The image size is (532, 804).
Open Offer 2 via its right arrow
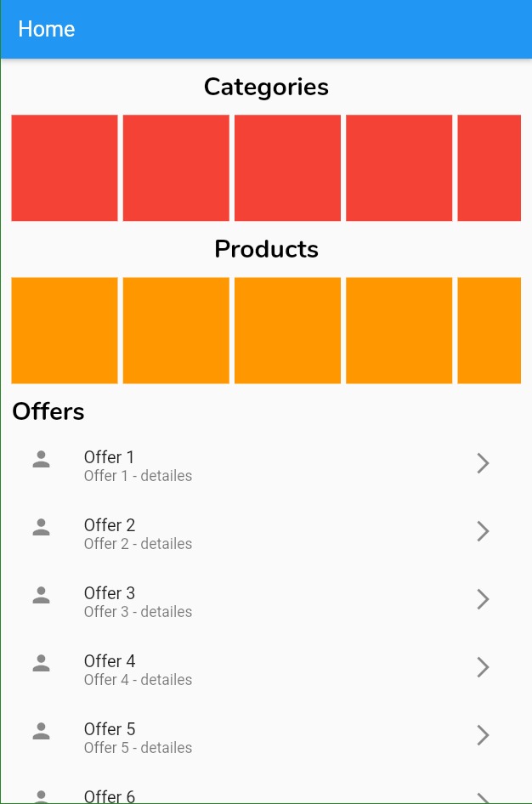click(483, 531)
